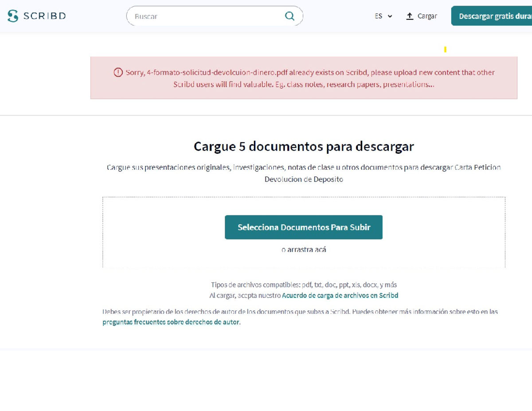Click the small yellow marker above banner
The image size is (532, 411).
(x=445, y=50)
